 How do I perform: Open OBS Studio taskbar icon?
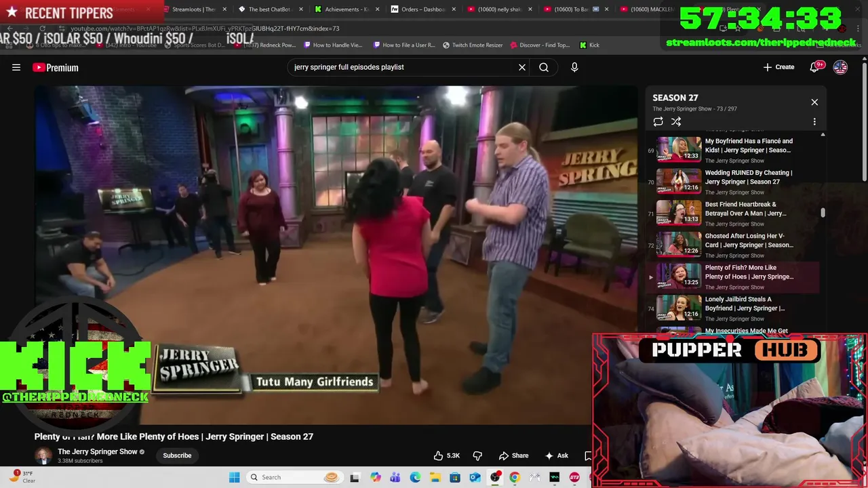(x=495, y=477)
